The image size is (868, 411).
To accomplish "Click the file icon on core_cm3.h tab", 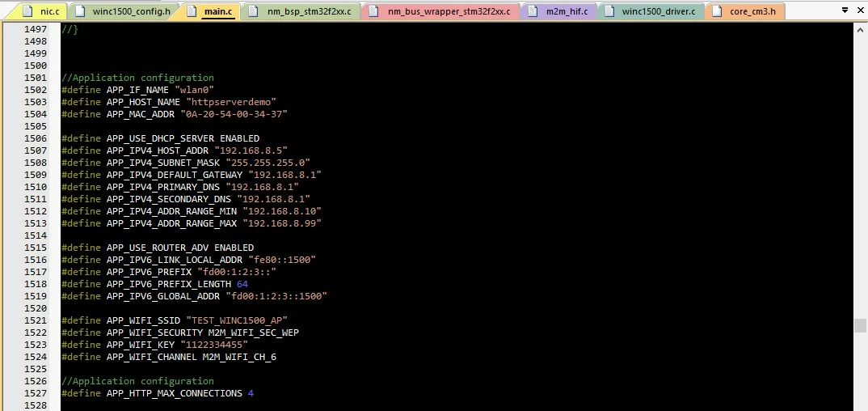I will 717,11.
